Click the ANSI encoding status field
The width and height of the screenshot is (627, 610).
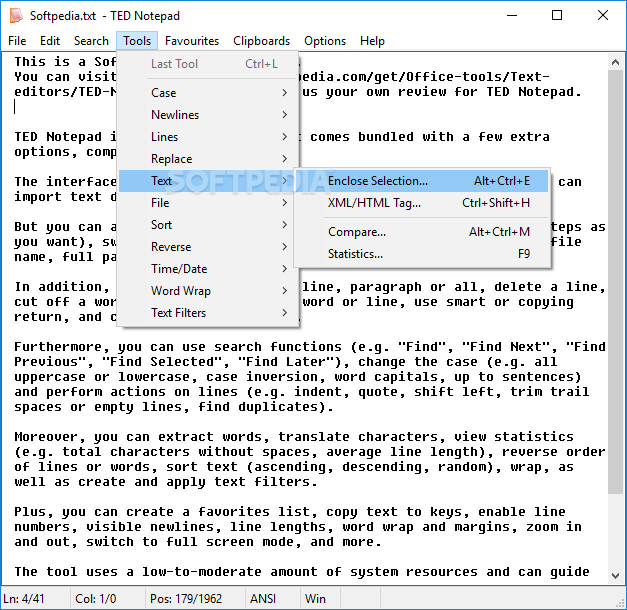[273, 598]
